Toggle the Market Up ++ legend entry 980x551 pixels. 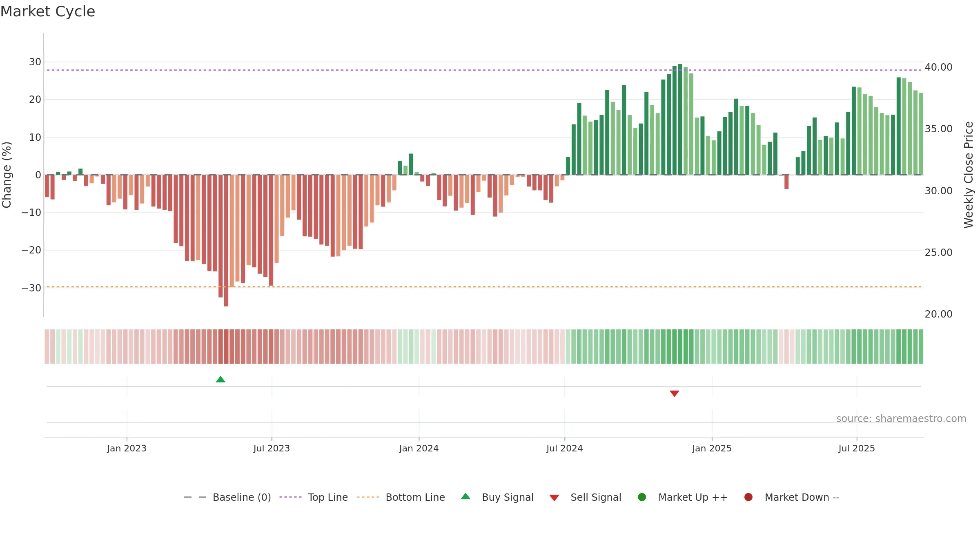click(x=682, y=497)
